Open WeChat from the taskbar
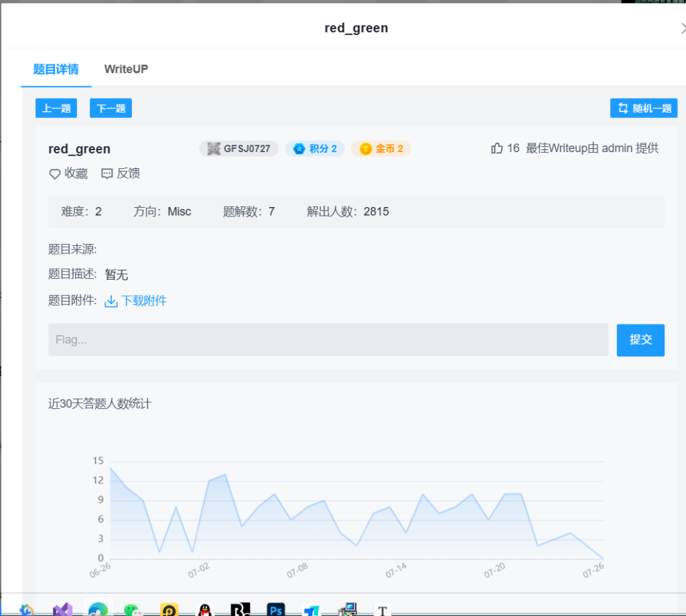The width and height of the screenshot is (686, 616). point(133,609)
